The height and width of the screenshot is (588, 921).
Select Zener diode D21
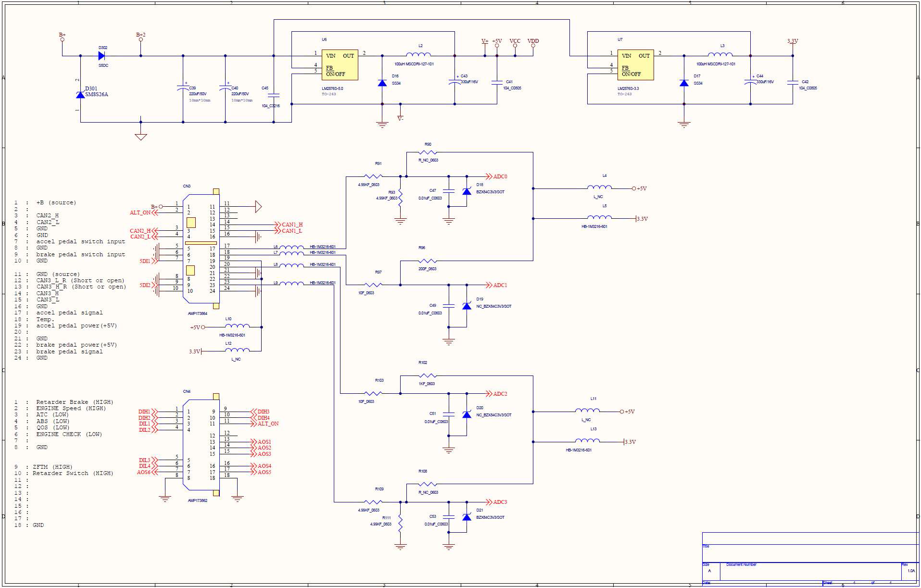point(467,517)
